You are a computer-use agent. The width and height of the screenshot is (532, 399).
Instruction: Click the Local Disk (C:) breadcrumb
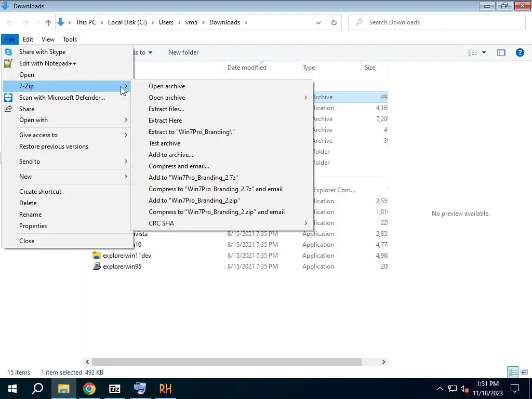click(x=127, y=22)
